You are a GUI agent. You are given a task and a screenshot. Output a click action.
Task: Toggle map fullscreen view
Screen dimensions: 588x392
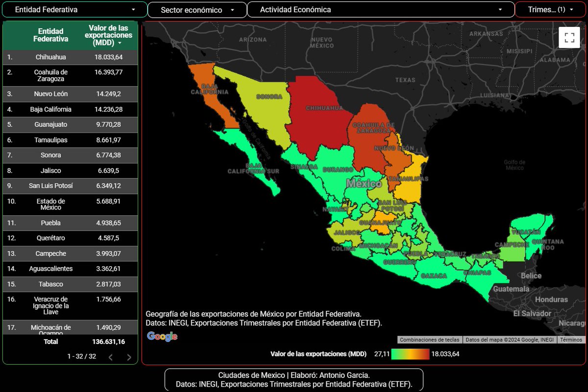(x=569, y=37)
